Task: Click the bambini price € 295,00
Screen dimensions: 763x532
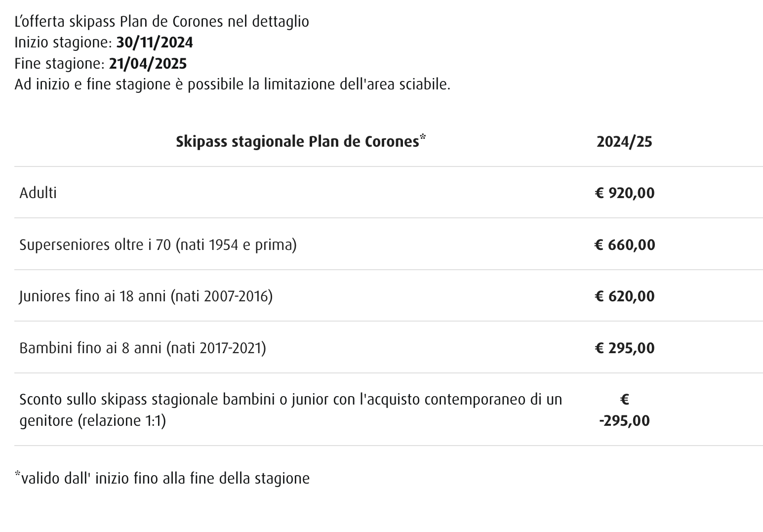Action: coord(625,348)
